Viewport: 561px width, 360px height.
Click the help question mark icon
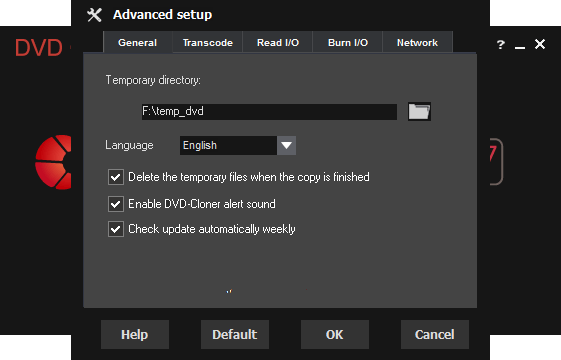click(501, 45)
